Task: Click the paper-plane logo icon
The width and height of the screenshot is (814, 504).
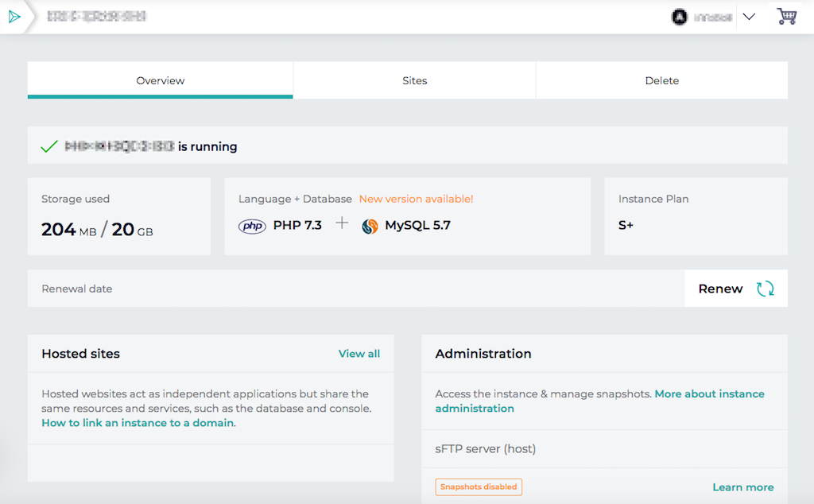Action: (14, 17)
